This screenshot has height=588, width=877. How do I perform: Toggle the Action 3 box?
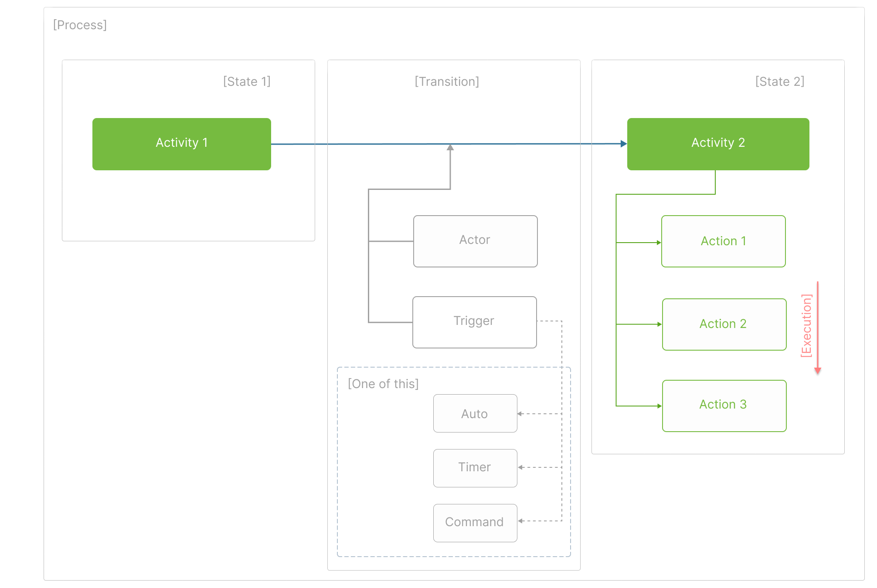[x=724, y=405]
